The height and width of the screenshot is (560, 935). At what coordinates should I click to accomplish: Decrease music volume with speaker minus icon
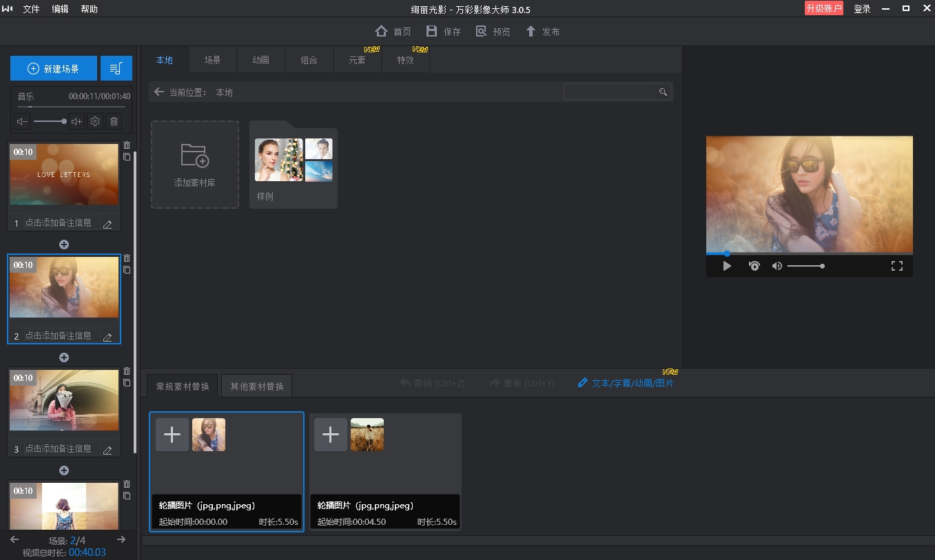coord(23,121)
